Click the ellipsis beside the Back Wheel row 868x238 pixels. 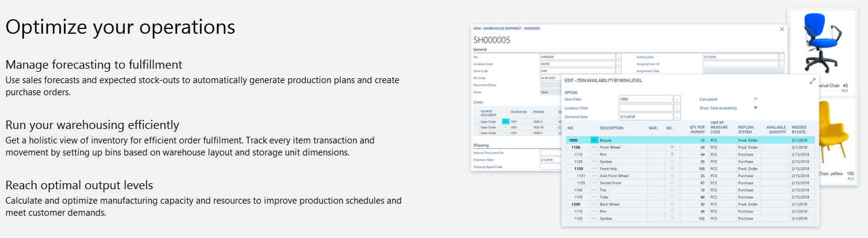click(595, 204)
